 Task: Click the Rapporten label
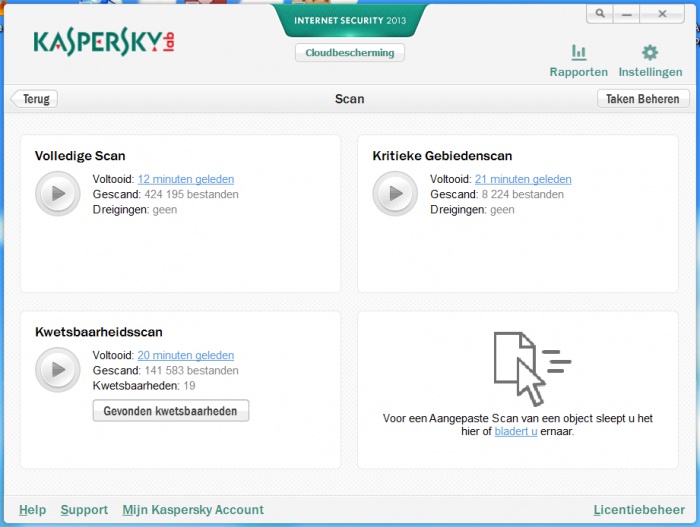coord(579,72)
